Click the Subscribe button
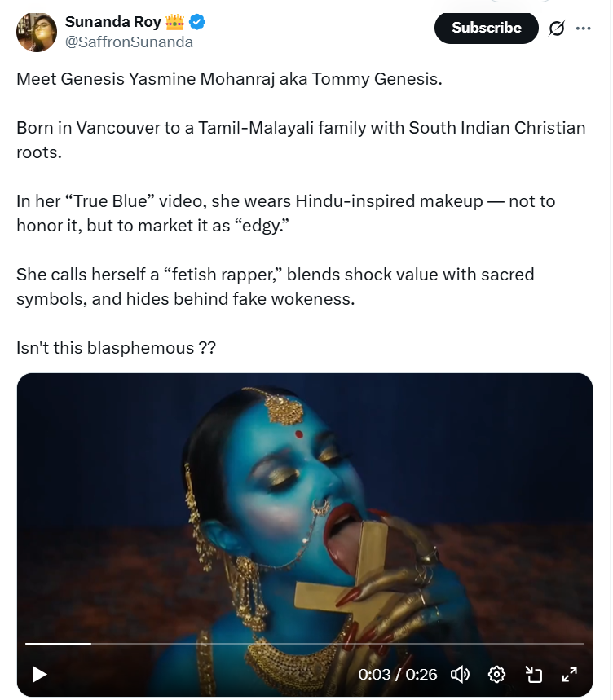 point(486,28)
